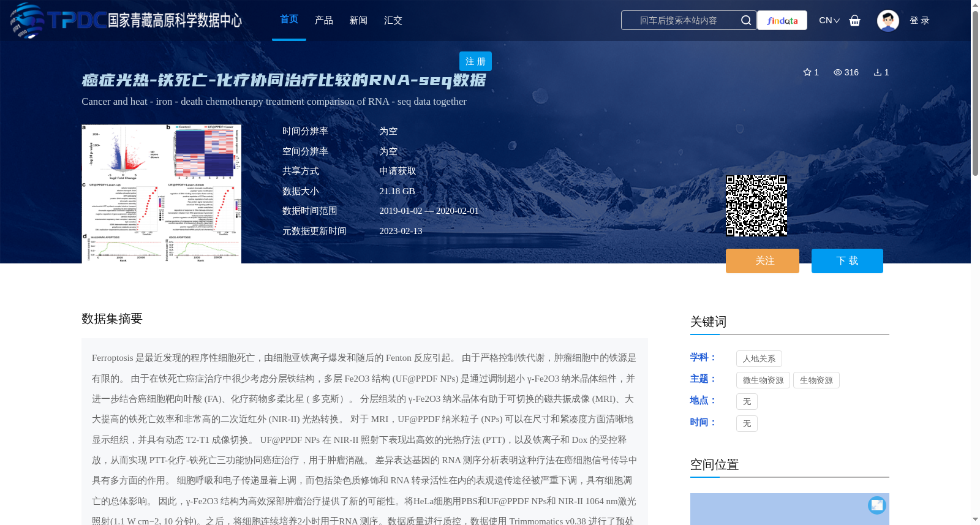Select the 微生物资源 keyword tag
Viewport: 980px width, 525px height.
(763, 380)
